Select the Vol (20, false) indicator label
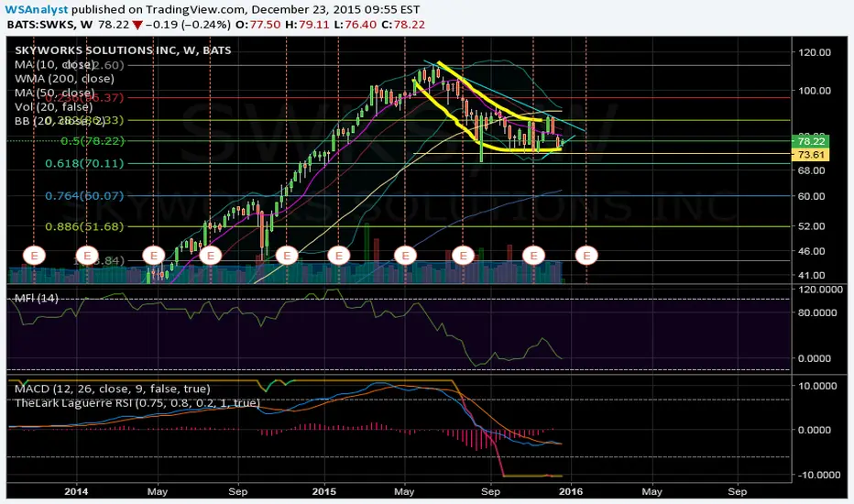 point(53,107)
